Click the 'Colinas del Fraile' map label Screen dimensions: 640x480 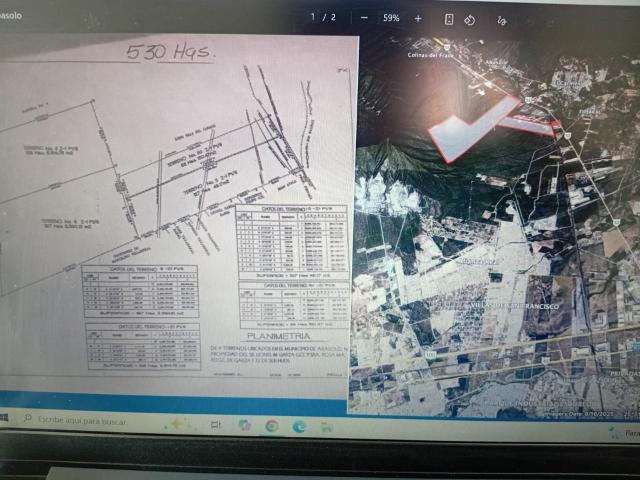tap(430, 55)
